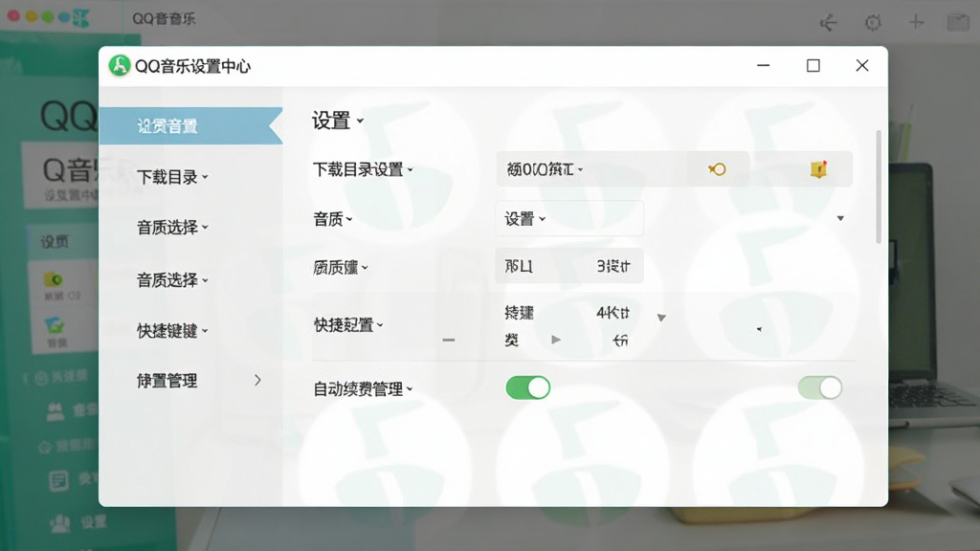Viewport: 980px width, 551px height.
Task: Select the highlighted blue tab in dialog sidebar
Action: click(x=190, y=126)
